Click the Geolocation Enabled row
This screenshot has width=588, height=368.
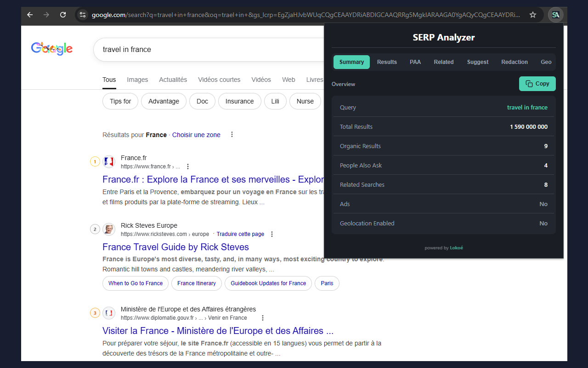(444, 223)
